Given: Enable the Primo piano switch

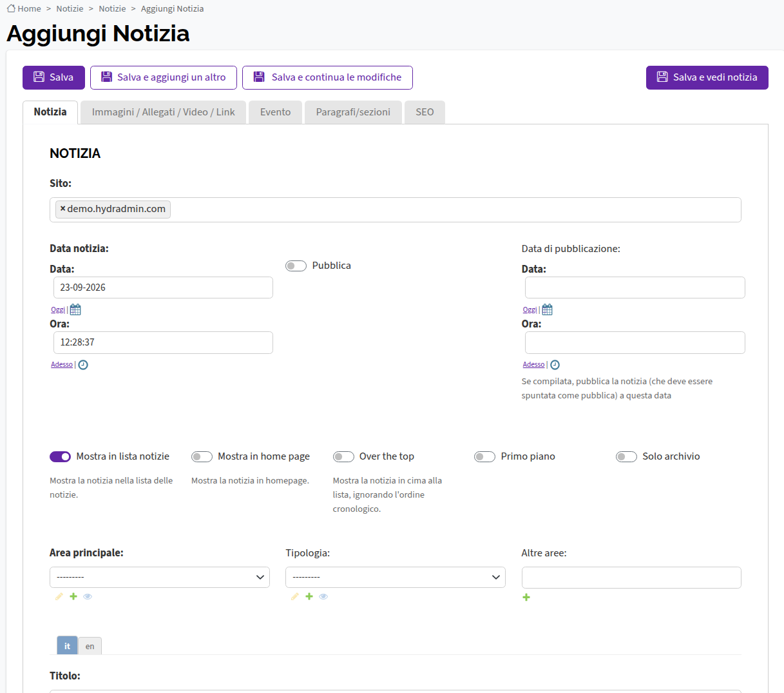Looking at the screenshot, I should point(484,456).
